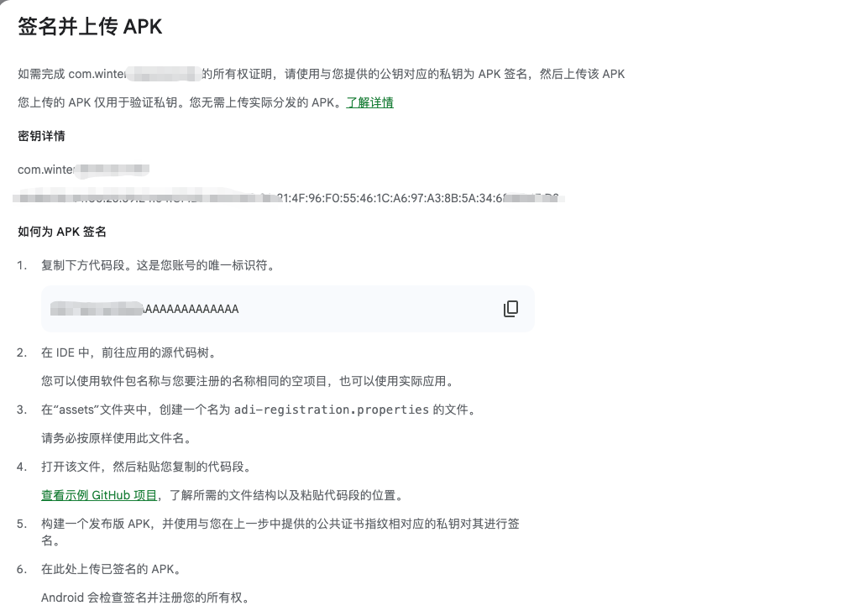Click the text Android 会检查签名并注册您的所有权

coord(145,598)
